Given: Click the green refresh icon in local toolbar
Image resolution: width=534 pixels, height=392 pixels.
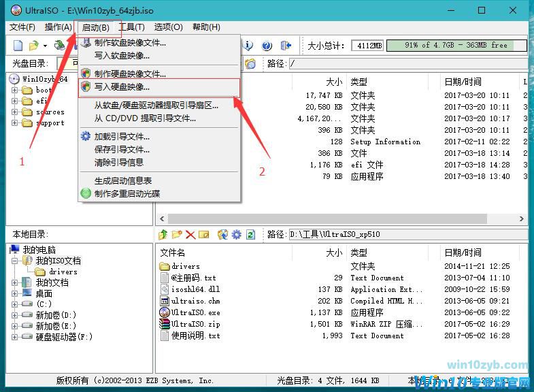Looking at the screenshot, I should tap(250, 235).
